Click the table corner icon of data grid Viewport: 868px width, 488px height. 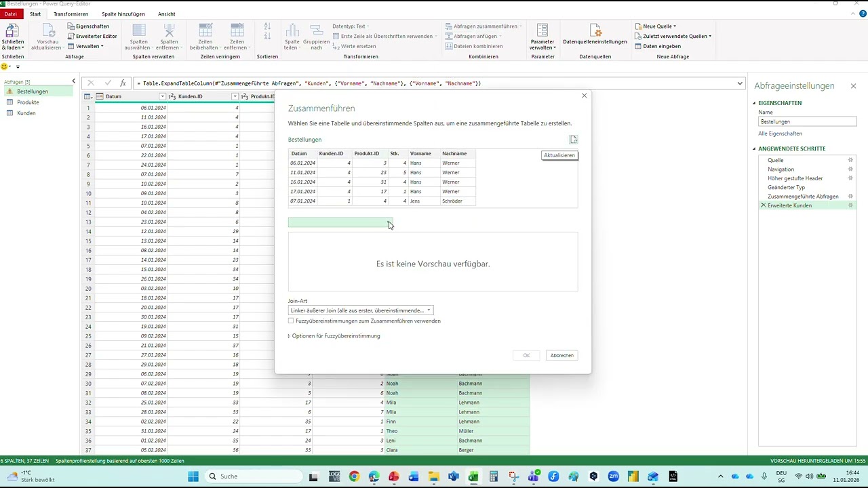point(88,96)
